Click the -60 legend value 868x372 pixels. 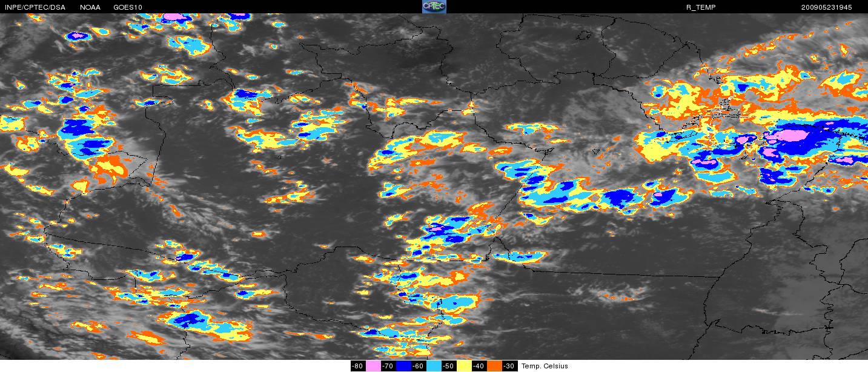(x=419, y=366)
